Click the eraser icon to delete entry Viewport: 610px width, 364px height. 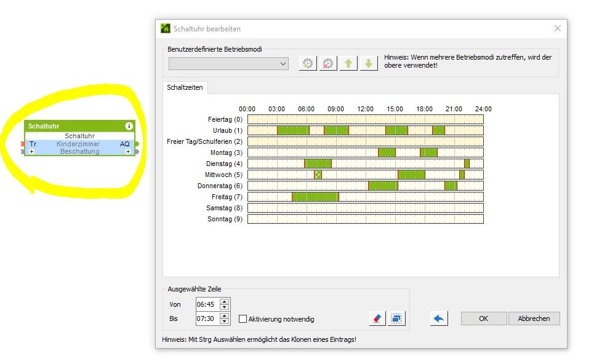pyautogui.click(x=377, y=318)
